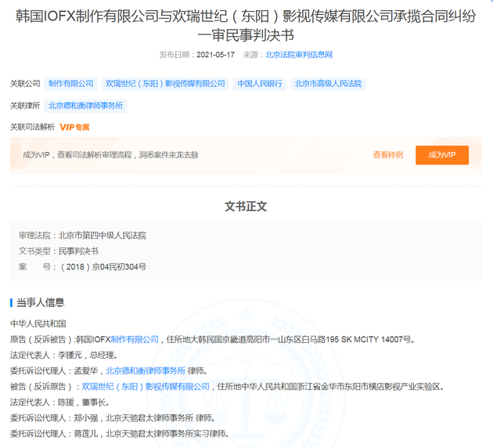This screenshot has height=448, width=493.
Task: Select the 中国人民银行 company tag
Action: click(x=260, y=84)
